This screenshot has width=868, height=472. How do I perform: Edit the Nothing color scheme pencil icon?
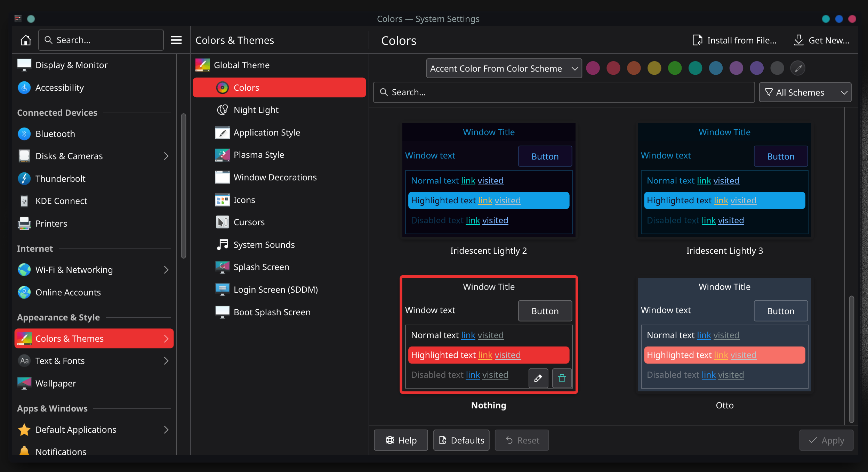(x=538, y=378)
